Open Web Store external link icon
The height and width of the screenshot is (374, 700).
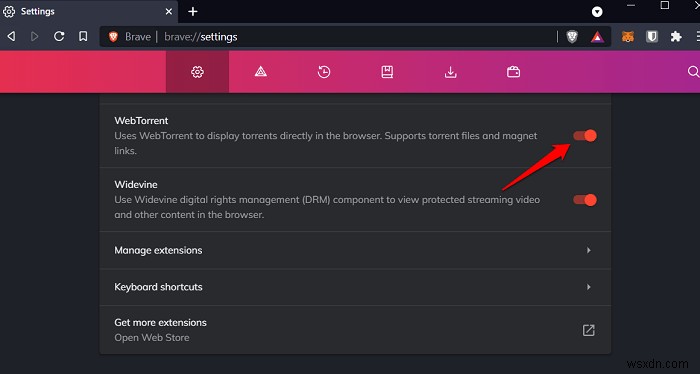(588, 330)
